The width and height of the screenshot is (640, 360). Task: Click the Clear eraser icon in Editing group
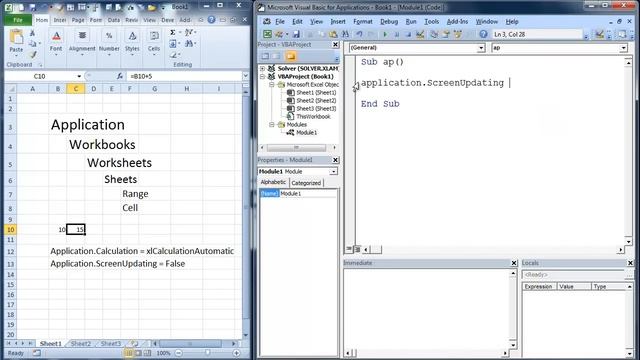pos(173,55)
